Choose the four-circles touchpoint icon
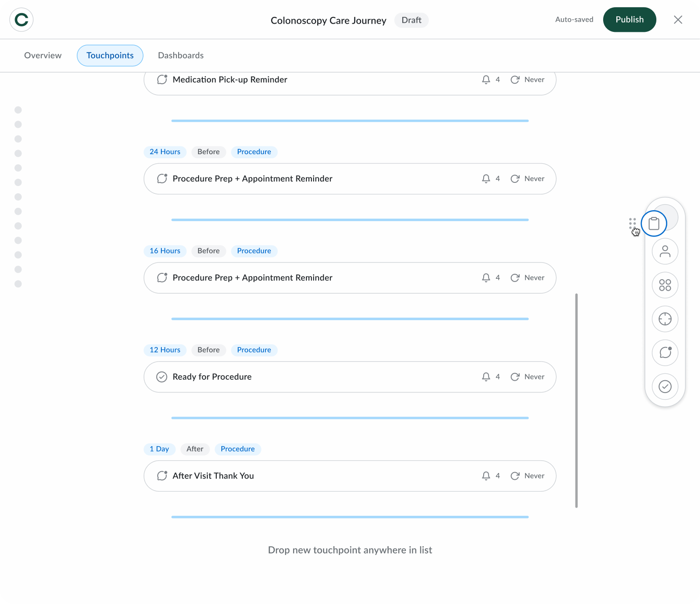The image size is (700, 604). [665, 285]
